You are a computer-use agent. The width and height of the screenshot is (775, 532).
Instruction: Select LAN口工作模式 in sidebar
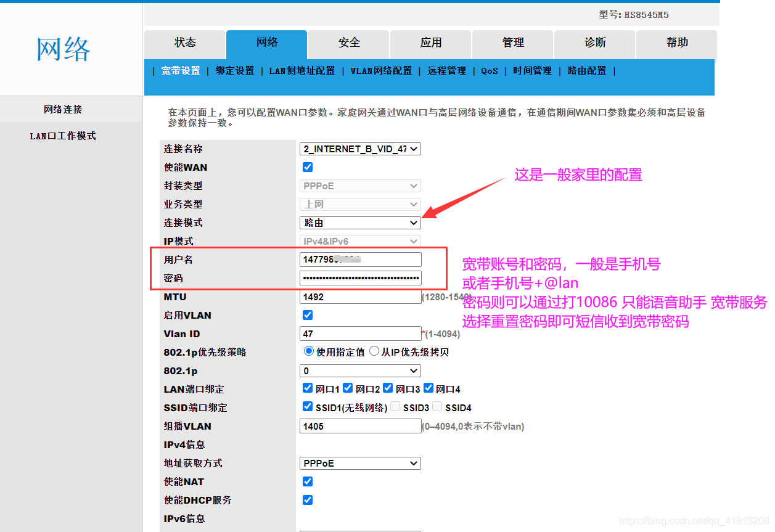(63, 136)
